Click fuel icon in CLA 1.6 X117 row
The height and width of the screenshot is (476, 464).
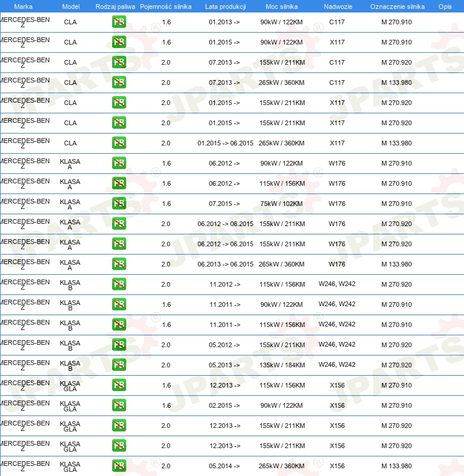[x=119, y=42]
